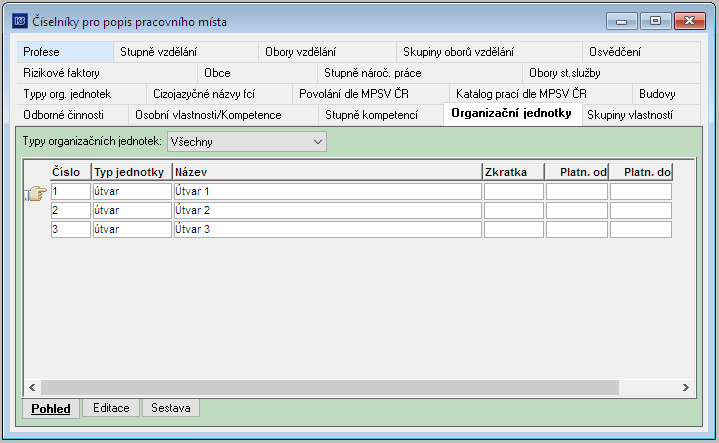
Task: Click the Platn. od field of Útvar 3
Action: (x=577, y=229)
